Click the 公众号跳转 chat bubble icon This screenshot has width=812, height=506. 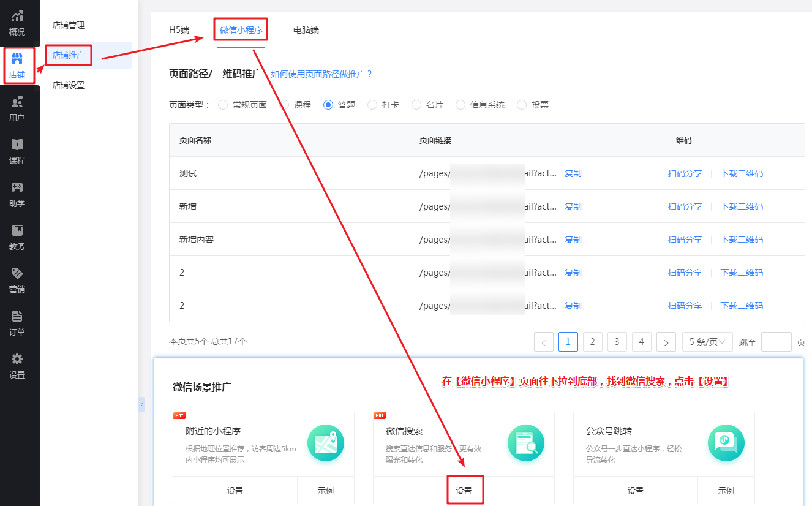pos(726,443)
